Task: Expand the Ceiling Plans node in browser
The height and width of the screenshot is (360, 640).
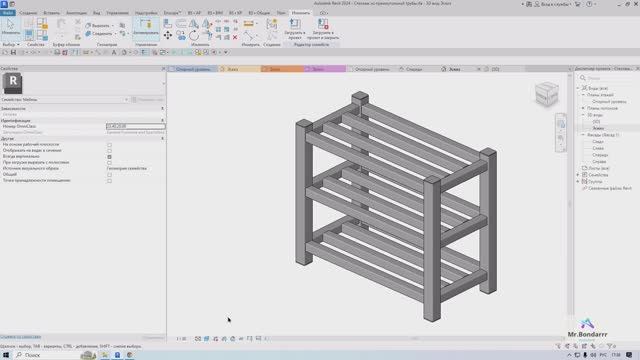Action: point(583,108)
